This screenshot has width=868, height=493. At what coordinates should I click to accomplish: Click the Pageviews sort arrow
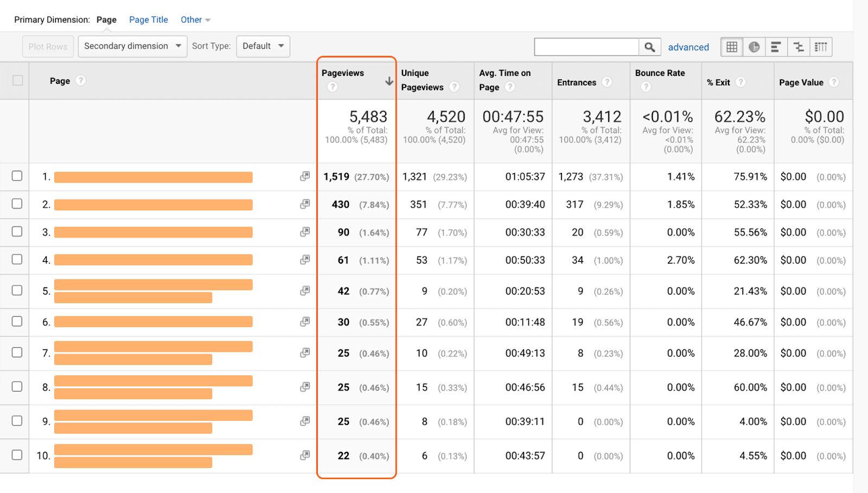coord(389,81)
